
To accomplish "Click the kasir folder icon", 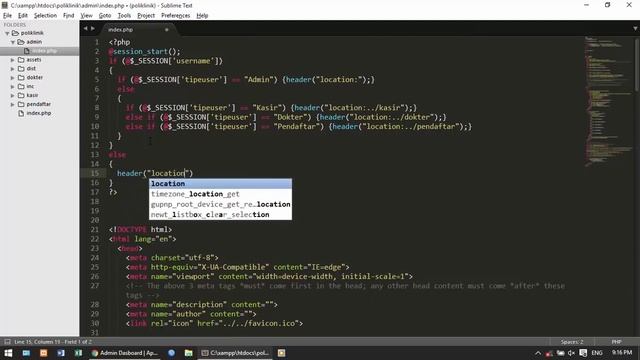I will 21,96.
